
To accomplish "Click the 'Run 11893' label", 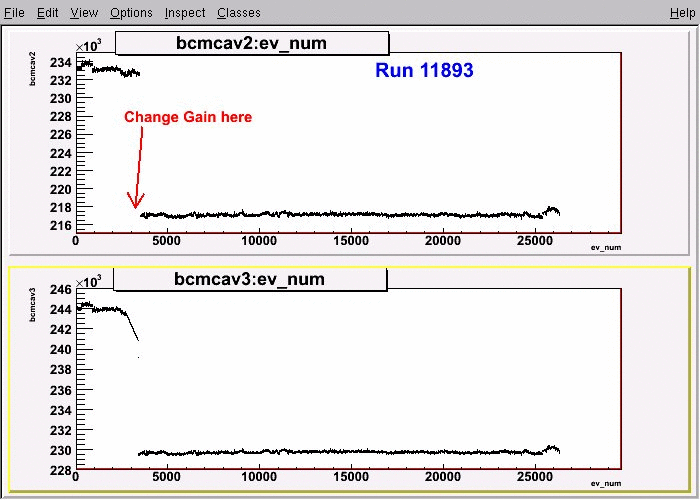I will 424,70.
